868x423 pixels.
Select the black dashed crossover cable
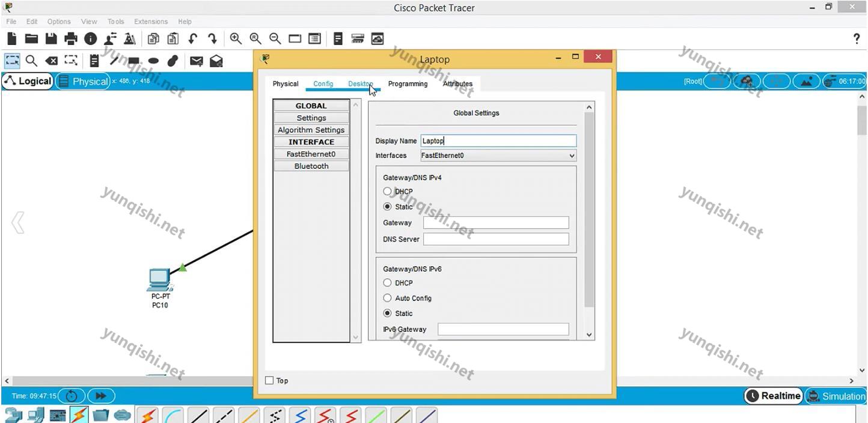[x=224, y=415]
